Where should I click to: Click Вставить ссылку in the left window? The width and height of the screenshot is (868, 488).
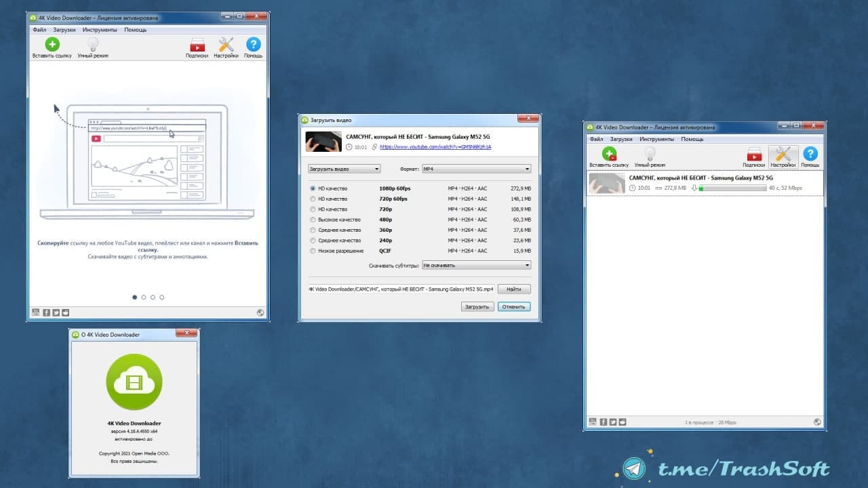52,47
